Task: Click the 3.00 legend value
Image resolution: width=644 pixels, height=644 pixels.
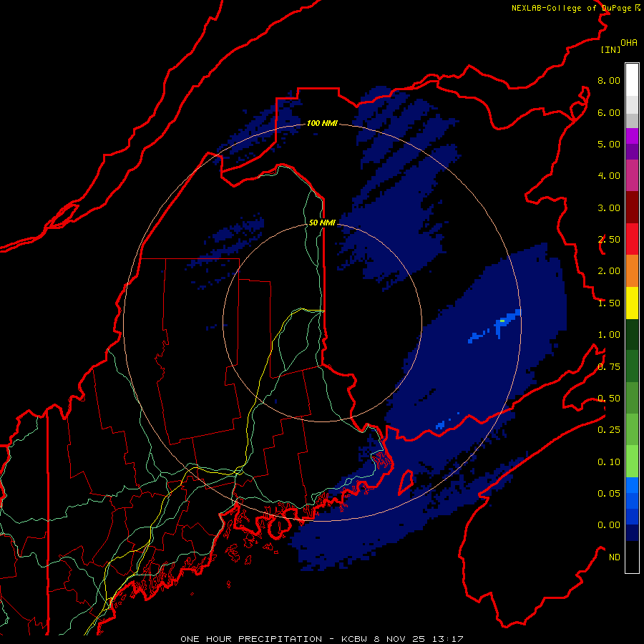Action: pyautogui.click(x=609, y=208)
